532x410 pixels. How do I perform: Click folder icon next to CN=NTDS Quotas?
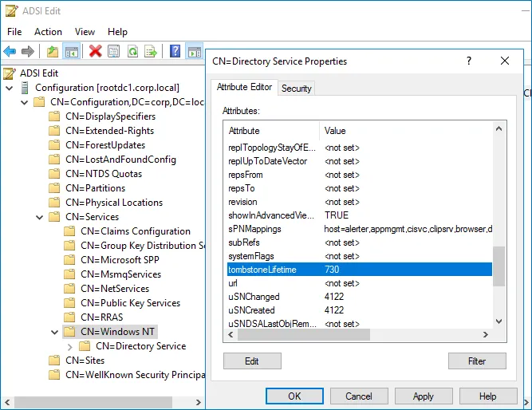tap(54, 174)
